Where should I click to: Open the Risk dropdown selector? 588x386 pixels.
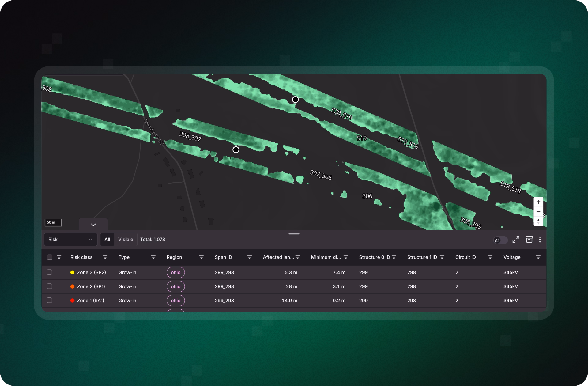pos(70,240)
